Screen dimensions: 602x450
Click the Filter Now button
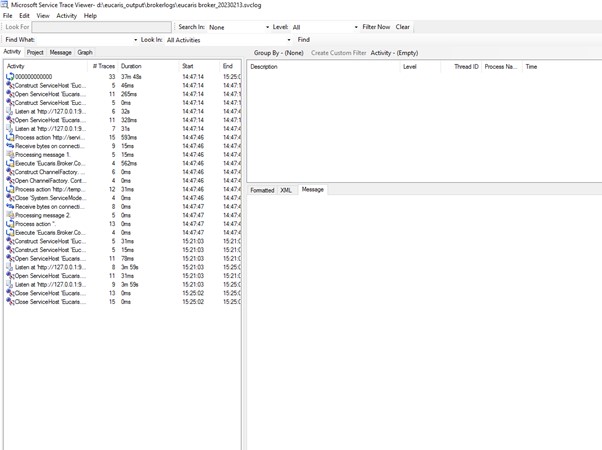click(376, 27)
